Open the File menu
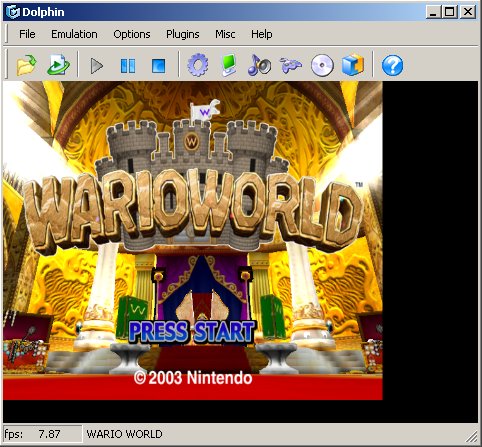482x447 pixels. pyautogui.click(x=27, y=34)
